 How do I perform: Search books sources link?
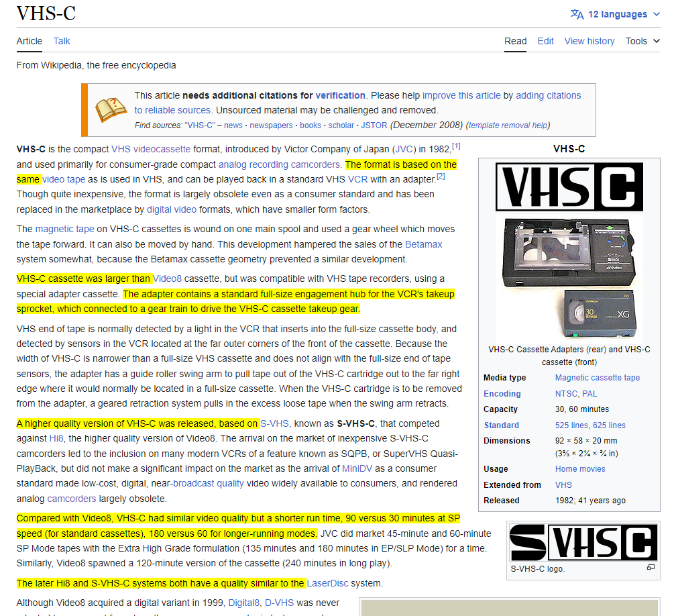311,125
